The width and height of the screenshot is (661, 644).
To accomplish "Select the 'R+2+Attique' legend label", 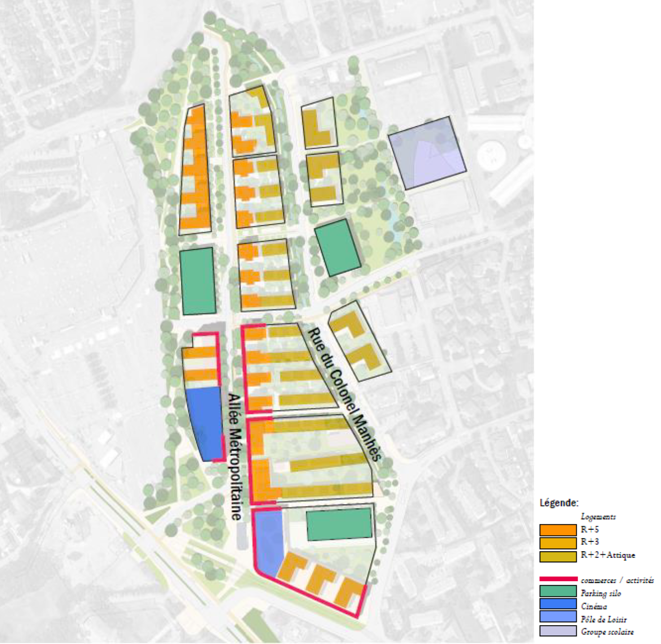I will 608,555.
